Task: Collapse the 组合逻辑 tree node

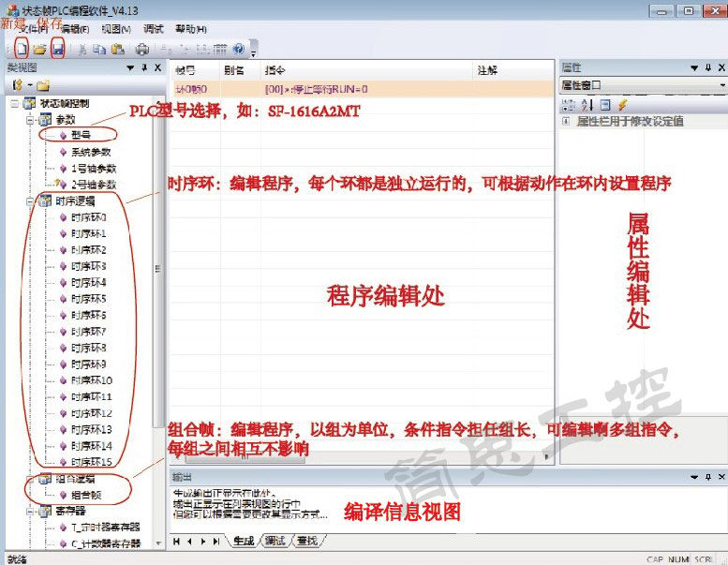Action: coord(31,479)
